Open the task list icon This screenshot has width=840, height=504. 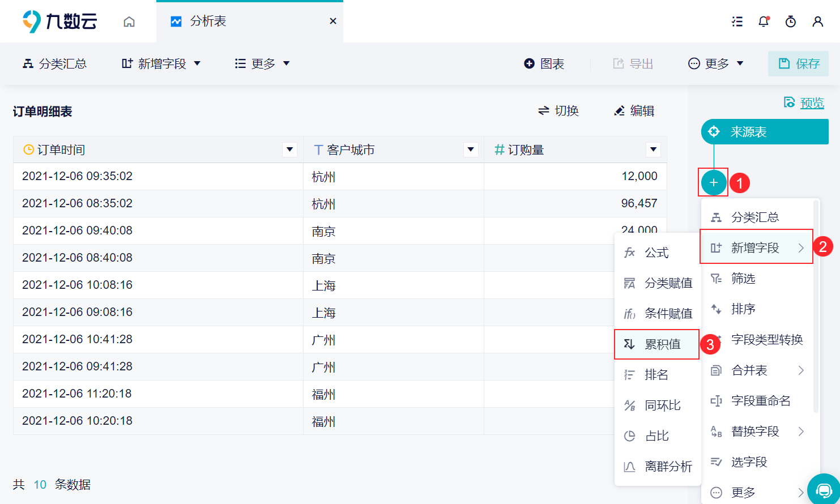(737, 22)
